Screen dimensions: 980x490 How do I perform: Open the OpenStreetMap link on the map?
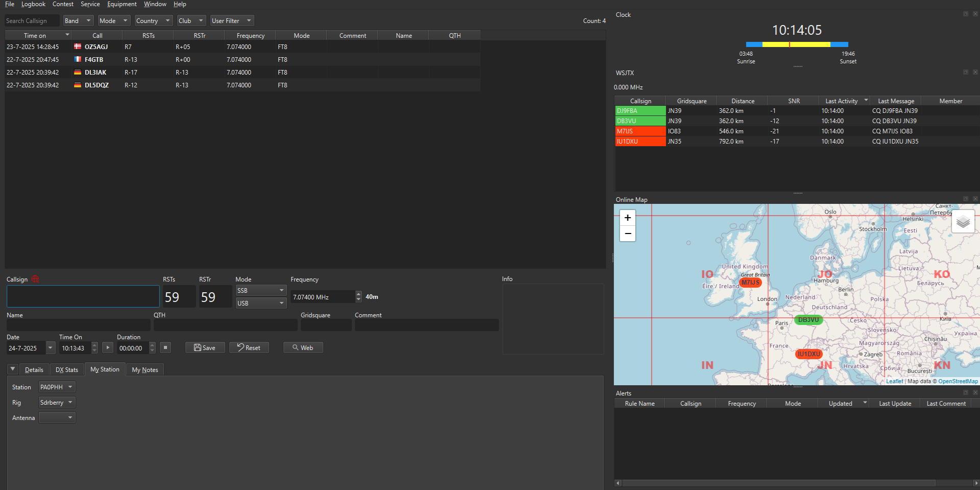(958, 381)
